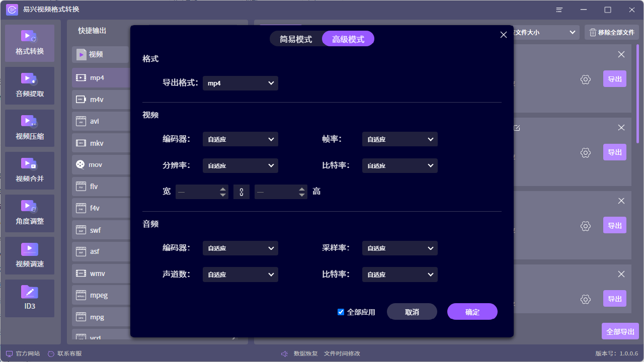Open the 导出格式 dropdown

tap(240, 83)
